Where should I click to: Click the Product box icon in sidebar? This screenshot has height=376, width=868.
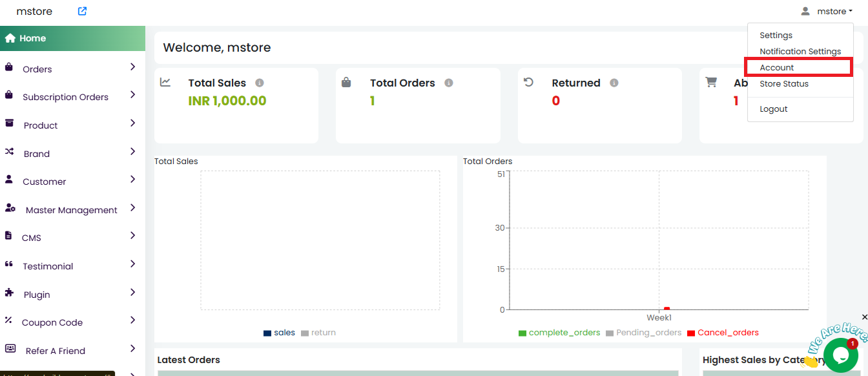tap(10, 123)
